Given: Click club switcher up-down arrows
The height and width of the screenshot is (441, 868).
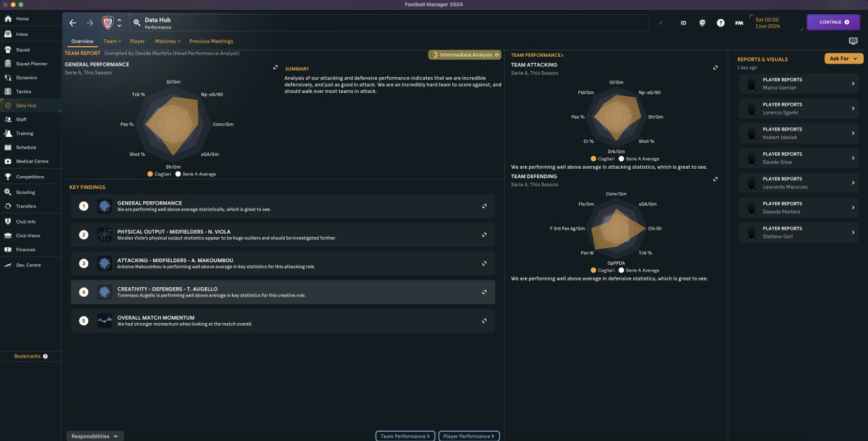Looking at the screenshot, I should [x=119, y=23].
